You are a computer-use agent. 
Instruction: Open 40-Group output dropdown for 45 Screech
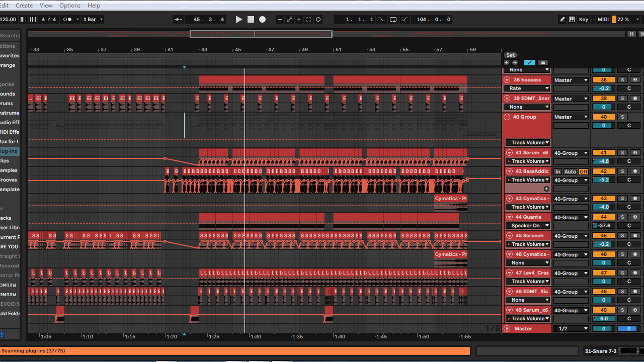[x=571, y=236]
